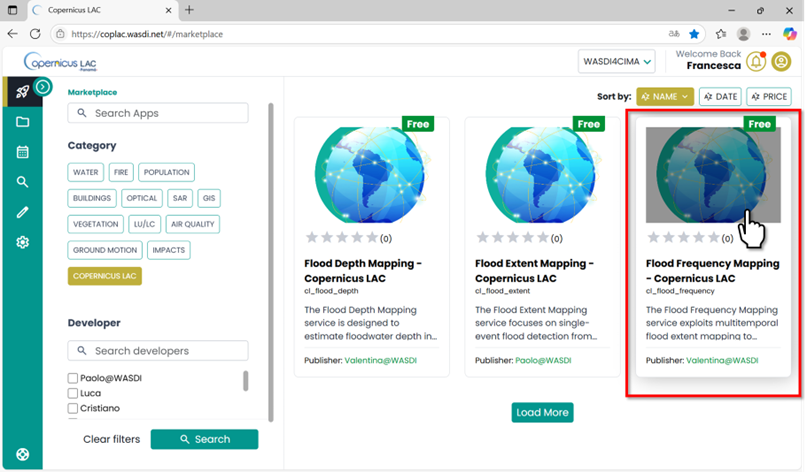
Task: Open the lifebuoy help icon at sidebar bottom
Action: 22,454
